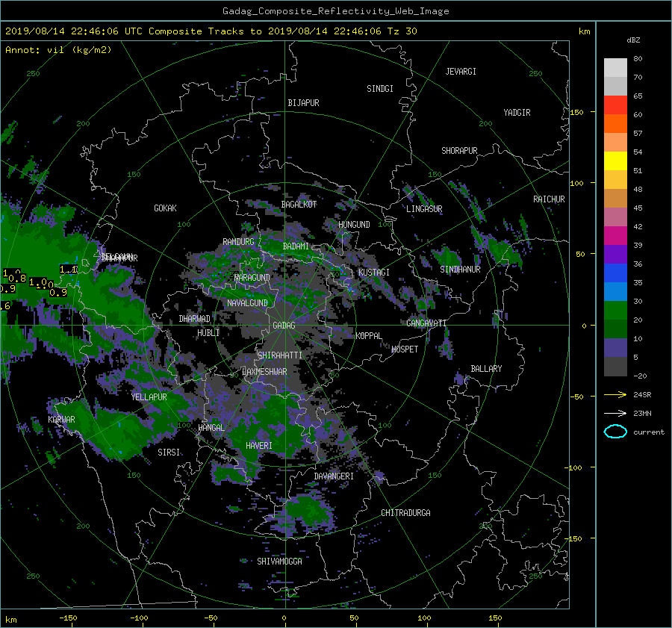Click the KUSTAGI city label
Viewport: 672px width, 628px height.
tap(374, 273)
